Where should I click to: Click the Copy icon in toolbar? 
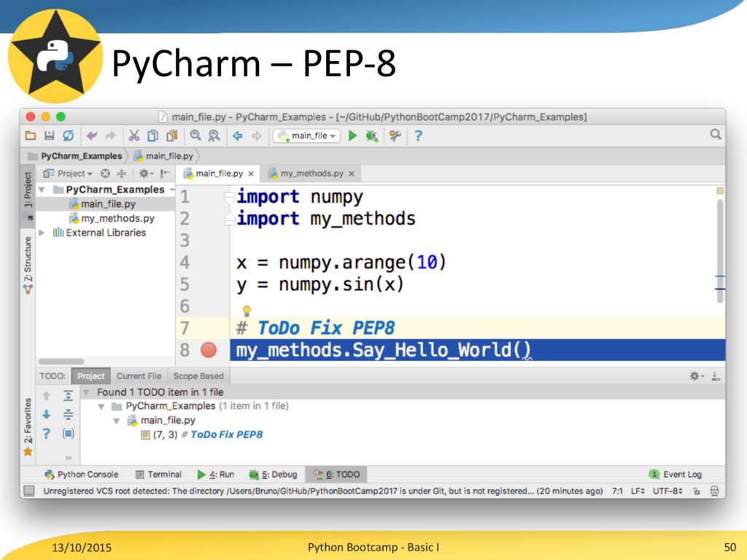point(152,136)
